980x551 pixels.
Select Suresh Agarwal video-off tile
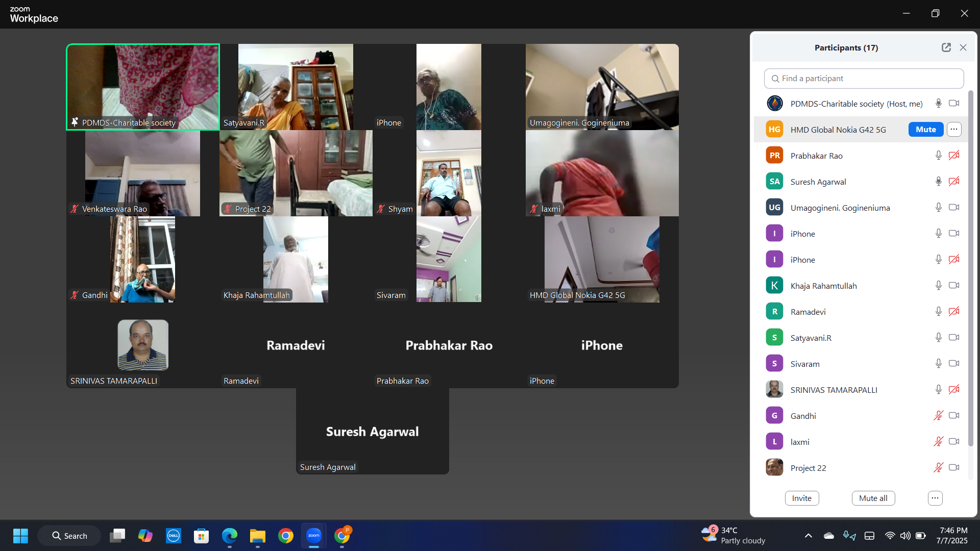click(x=373, y=432)
